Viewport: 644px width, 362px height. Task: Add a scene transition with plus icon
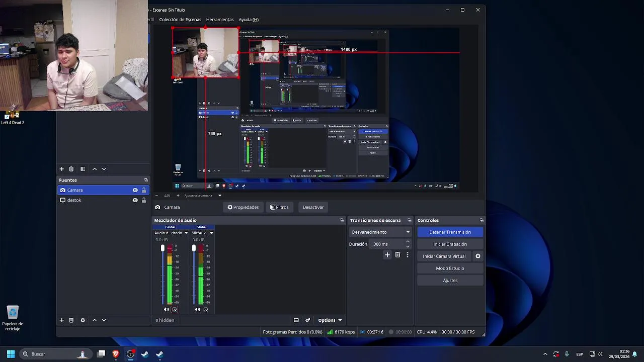(x=387, y=255)
